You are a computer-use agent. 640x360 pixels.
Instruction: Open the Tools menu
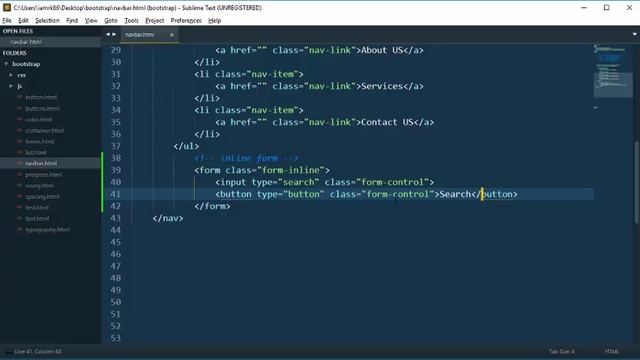point(131,20)
